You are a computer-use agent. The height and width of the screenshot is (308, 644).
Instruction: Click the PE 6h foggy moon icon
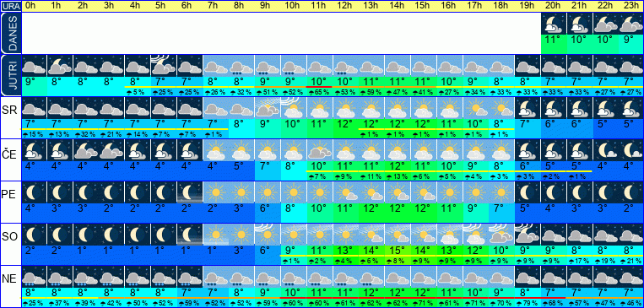190,192
